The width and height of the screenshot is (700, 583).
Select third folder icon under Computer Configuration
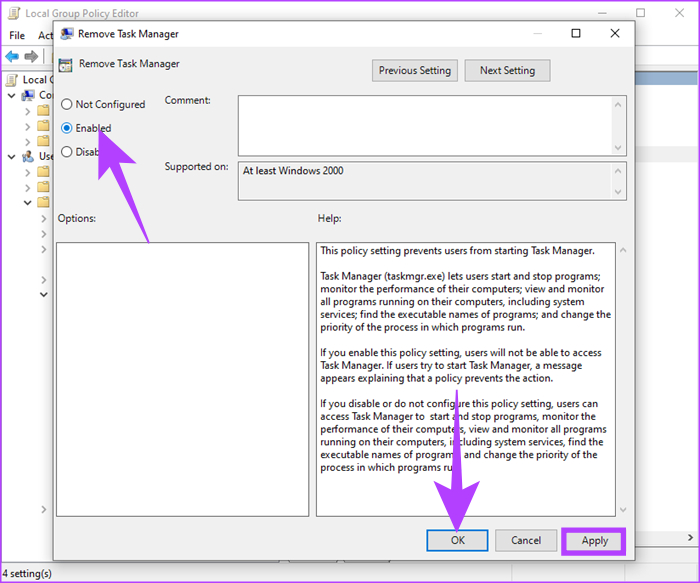43,141
